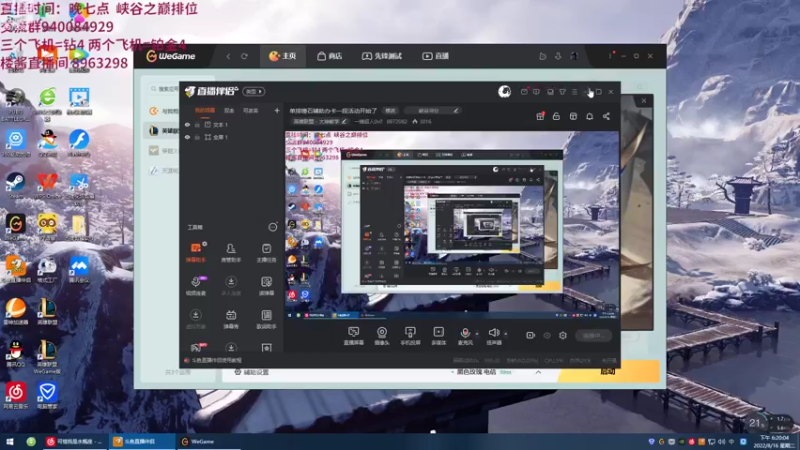Click the yellow 启动 launch button in WeGame
Image resolution: width=800 pixels, height=450 pixels.
pyautogui.click(x=608, y=371)
